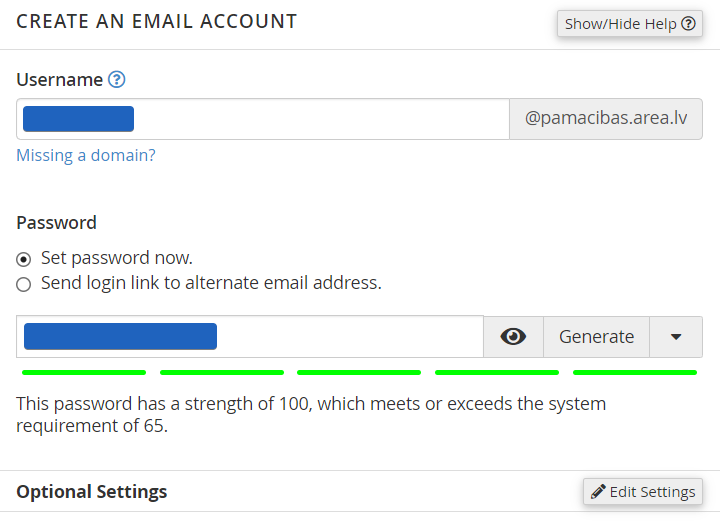Click the middle green strength bar segment

(359, 373)
